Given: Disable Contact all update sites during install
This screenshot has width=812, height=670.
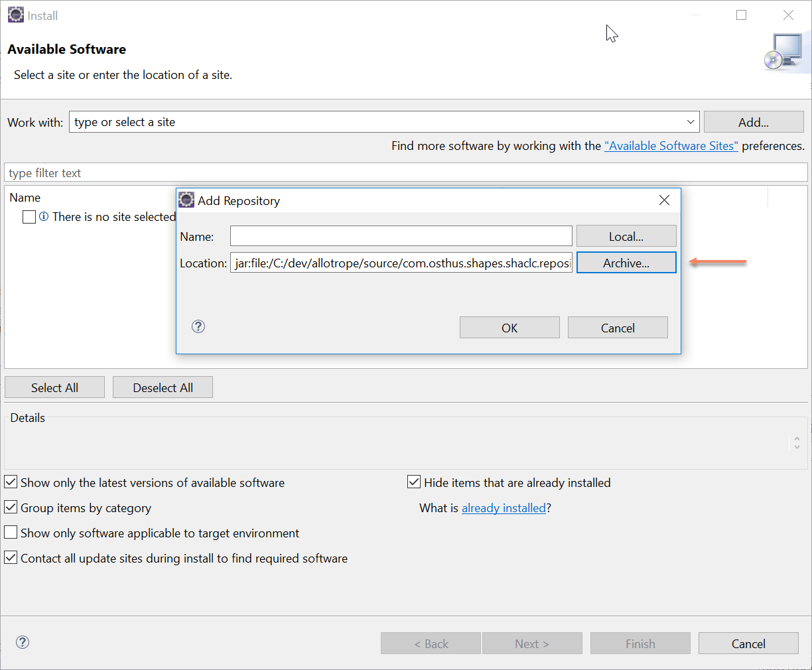Looking at the screenshot, I should tap(11, 557).
